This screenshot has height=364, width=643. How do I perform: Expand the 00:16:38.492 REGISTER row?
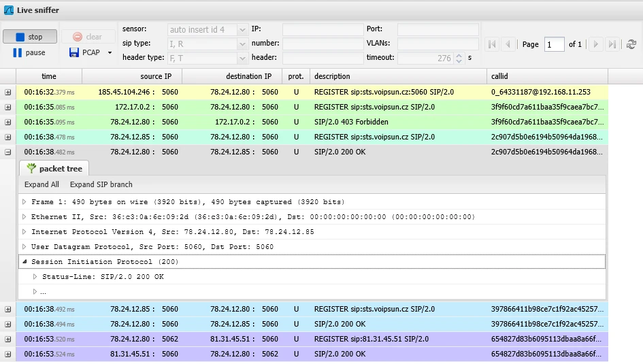point(7,309)
